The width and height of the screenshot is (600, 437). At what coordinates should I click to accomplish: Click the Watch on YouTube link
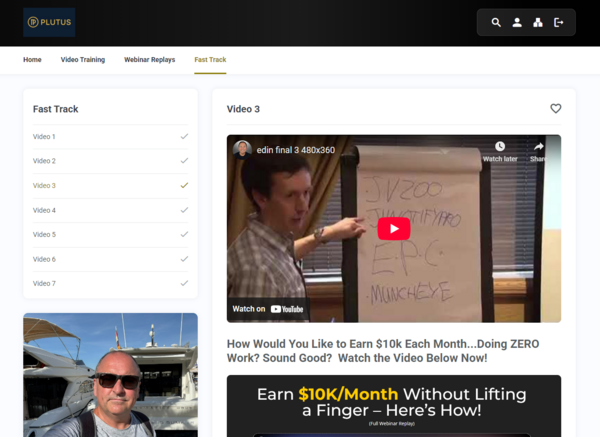click(270, 309)
